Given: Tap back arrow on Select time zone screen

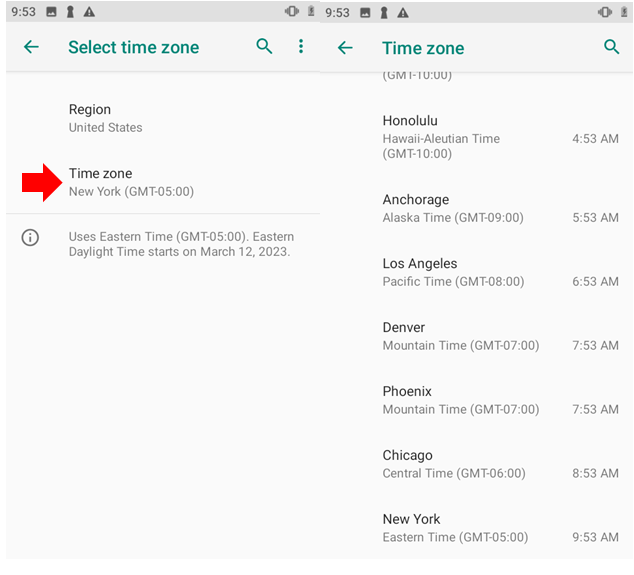Looking at the screenshot, I should point(31,47).
